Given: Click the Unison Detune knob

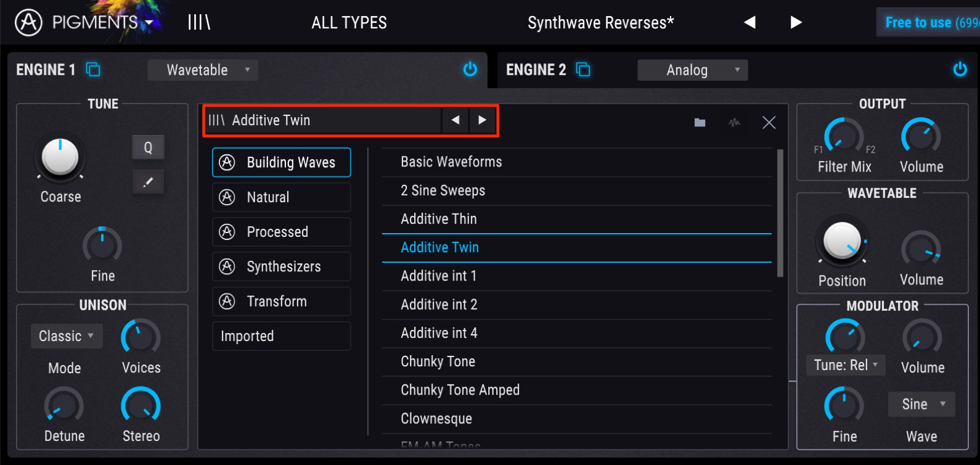Looking at the screenshot, I should (x=64, y=406).
